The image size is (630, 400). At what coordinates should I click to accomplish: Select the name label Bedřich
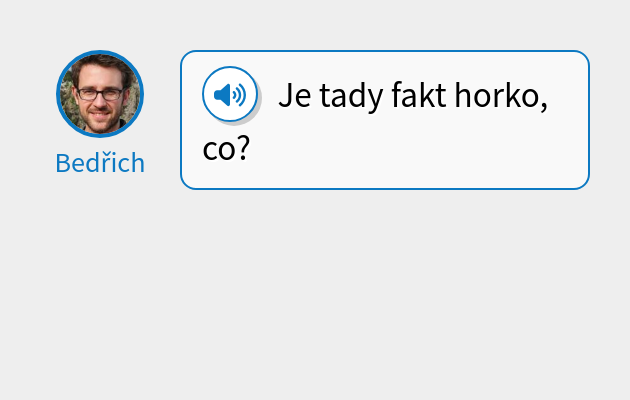point(100,163)
